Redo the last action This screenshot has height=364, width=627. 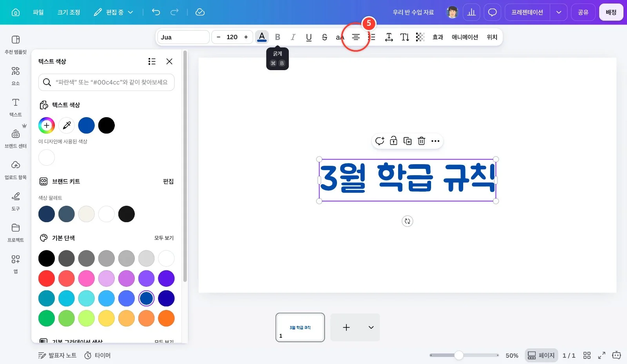[174, 12]
